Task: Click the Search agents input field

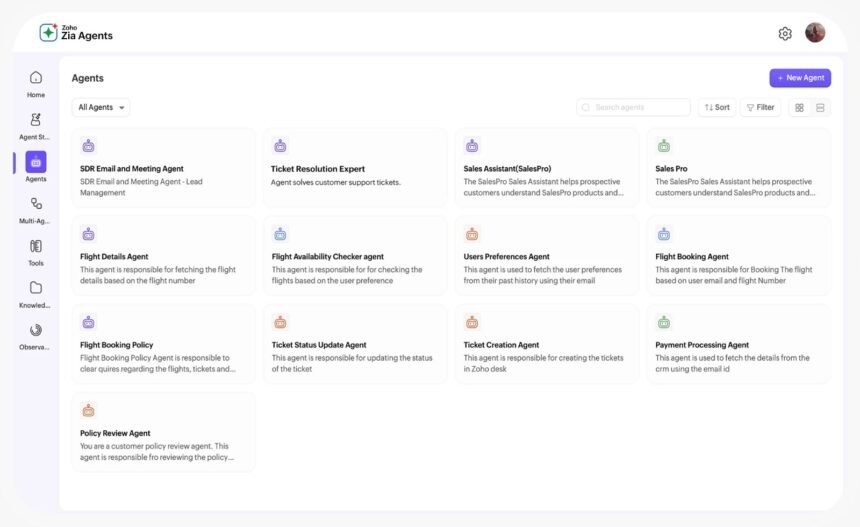Action: [633, 107]
